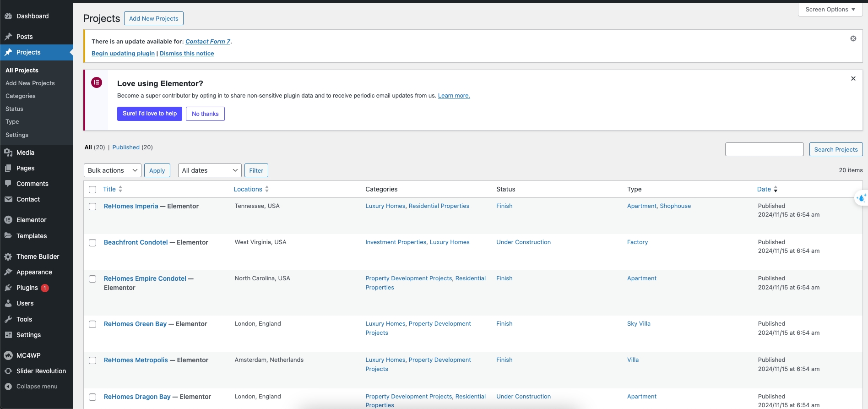The height and width of the screenshot is (409, 868).
Task: Tick the Beachfront Condotel row checkbox
Action: [x=92, y=243]
